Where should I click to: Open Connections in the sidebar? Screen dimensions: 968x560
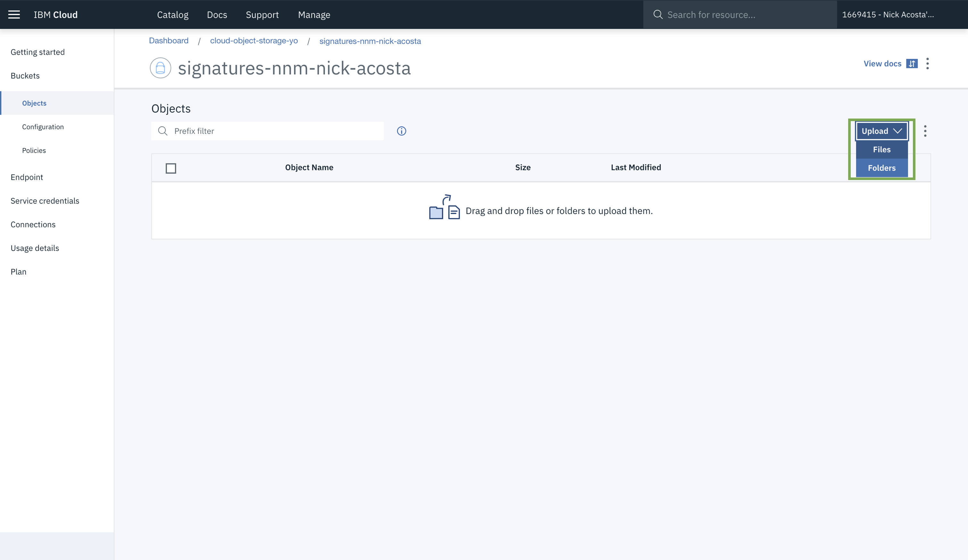click(33, 224)
